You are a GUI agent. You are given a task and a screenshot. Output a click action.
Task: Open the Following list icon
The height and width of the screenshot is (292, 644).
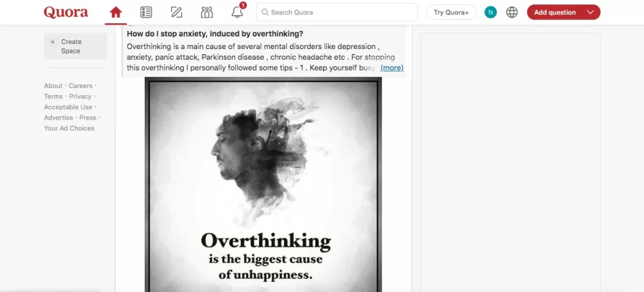click(x=146, y=13)
